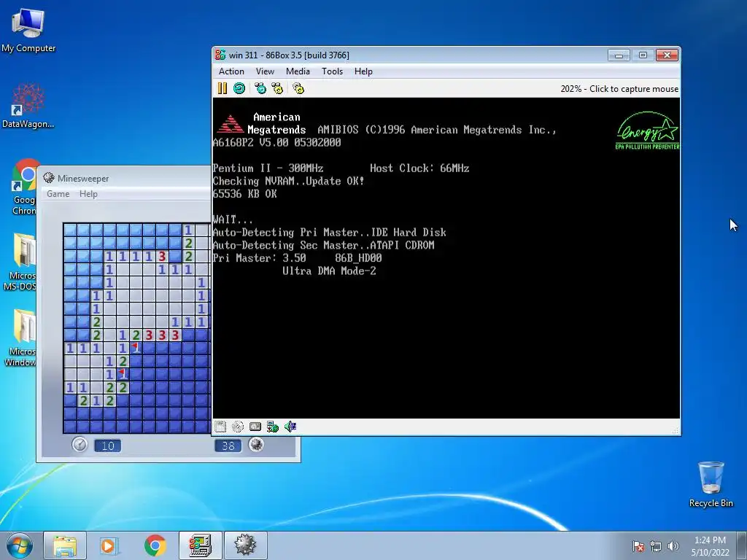Open Windows Explorer from the taskbar
747x560 pixels.
click(65, 545)
